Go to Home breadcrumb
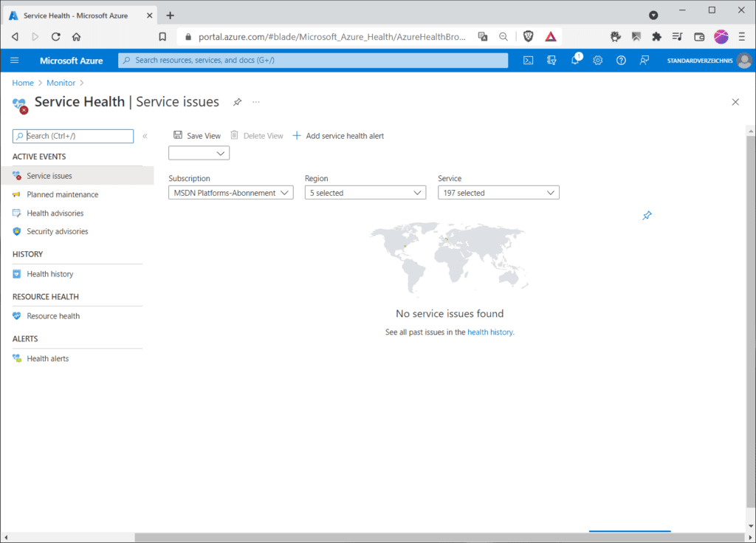Image resolution: width=756 pixels, height=543 pixels. click(x=23, y=83)
